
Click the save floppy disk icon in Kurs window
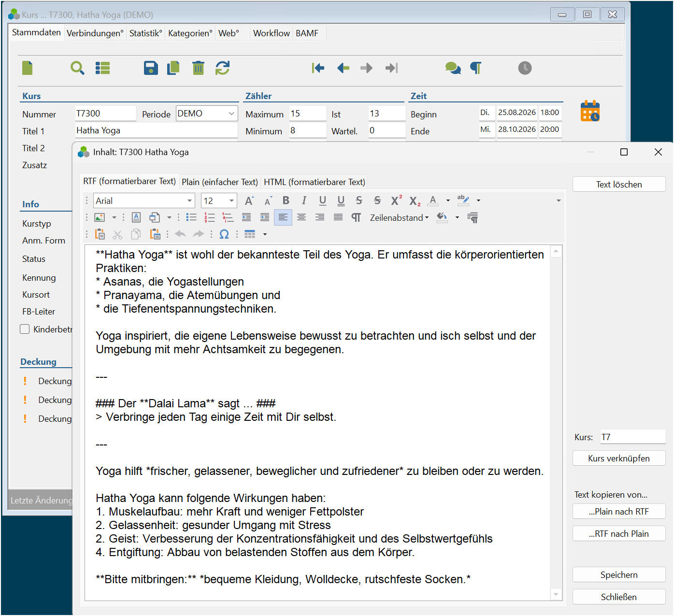pos(151,68)
